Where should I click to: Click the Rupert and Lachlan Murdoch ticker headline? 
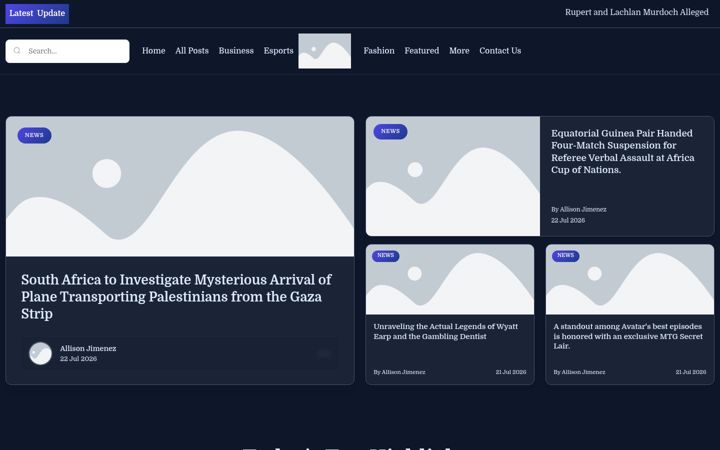coord(636,12)
